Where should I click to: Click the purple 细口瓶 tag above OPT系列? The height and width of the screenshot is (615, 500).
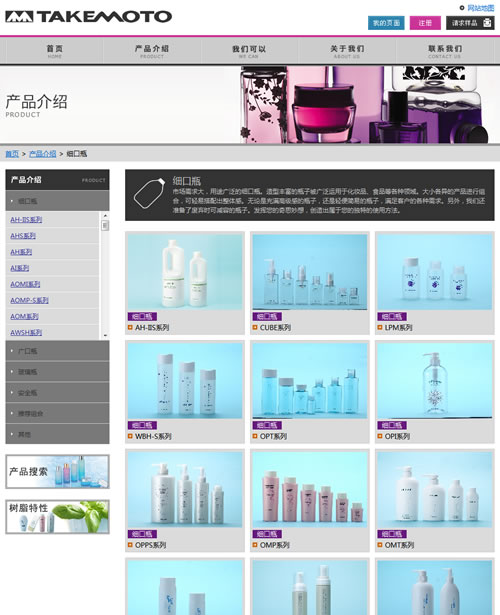point(267,425)
